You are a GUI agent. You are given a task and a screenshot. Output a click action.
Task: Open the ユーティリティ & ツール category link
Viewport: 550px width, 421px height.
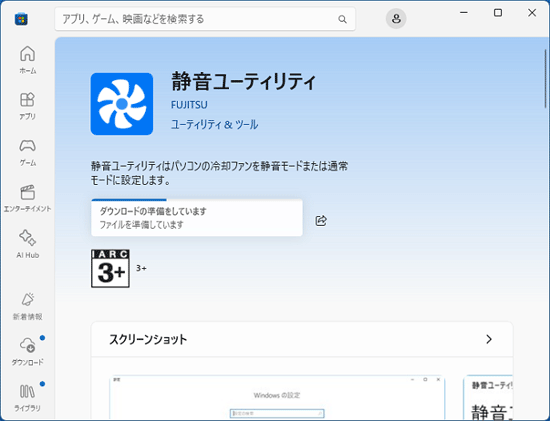[x=214, y=125]
